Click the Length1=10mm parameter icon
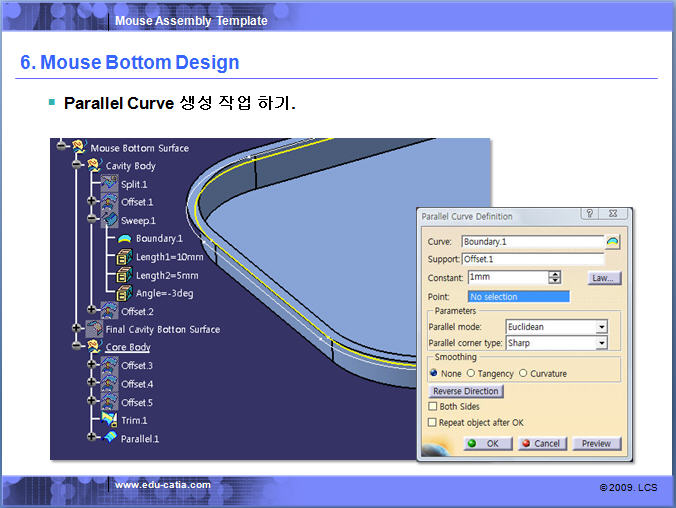The height and width of the screenshot is (508, 676). pyautogui.click(x=124, y=257)
